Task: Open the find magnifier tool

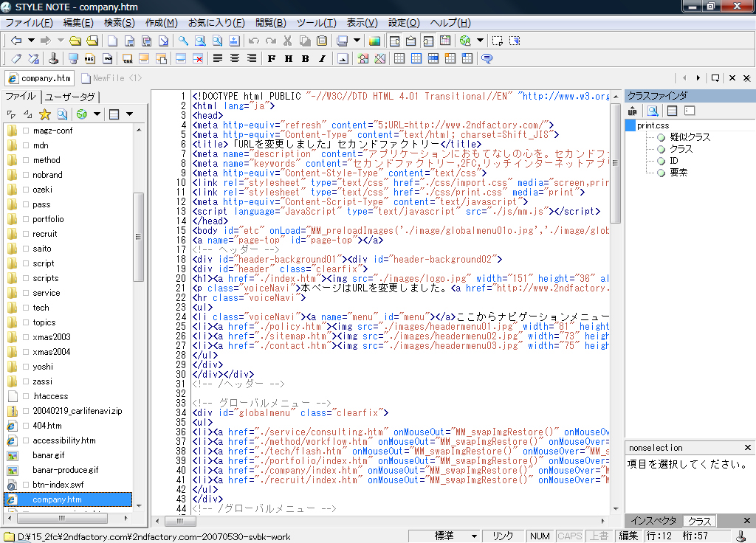Action: coord(183,41)
